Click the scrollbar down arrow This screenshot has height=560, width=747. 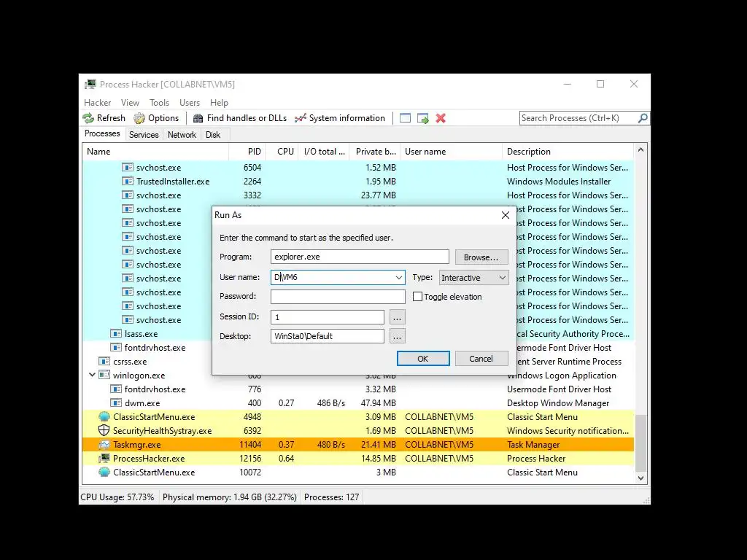[x=641, y=478]
